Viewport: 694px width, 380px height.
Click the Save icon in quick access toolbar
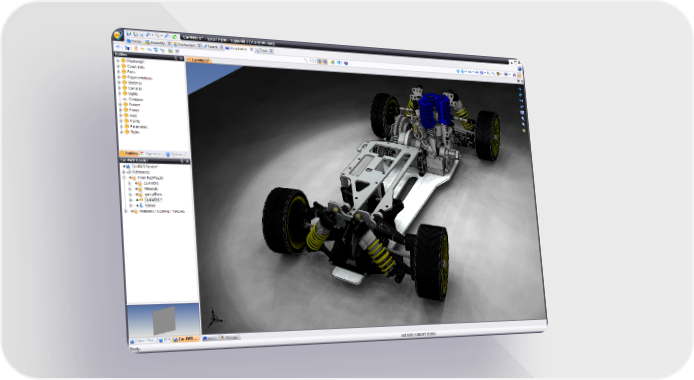click(x=129, y=33)
